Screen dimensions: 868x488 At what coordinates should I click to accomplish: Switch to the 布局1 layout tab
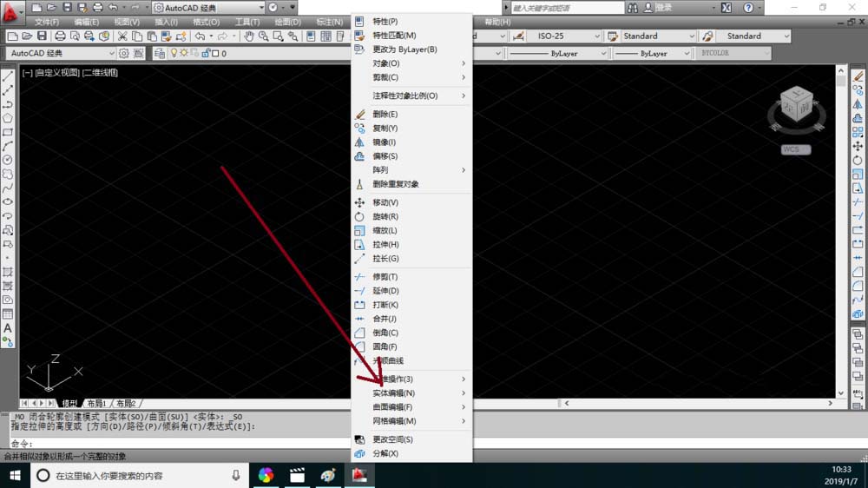(x=96, y=403)
